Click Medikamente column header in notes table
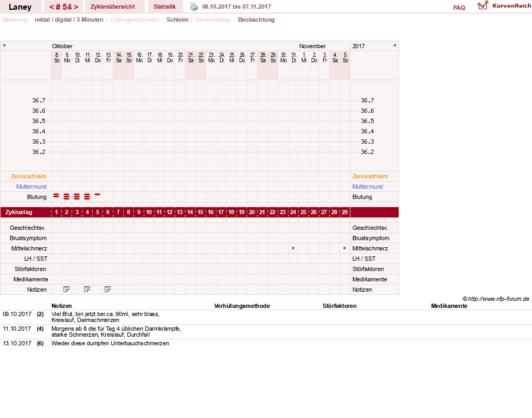 (449, 306)
